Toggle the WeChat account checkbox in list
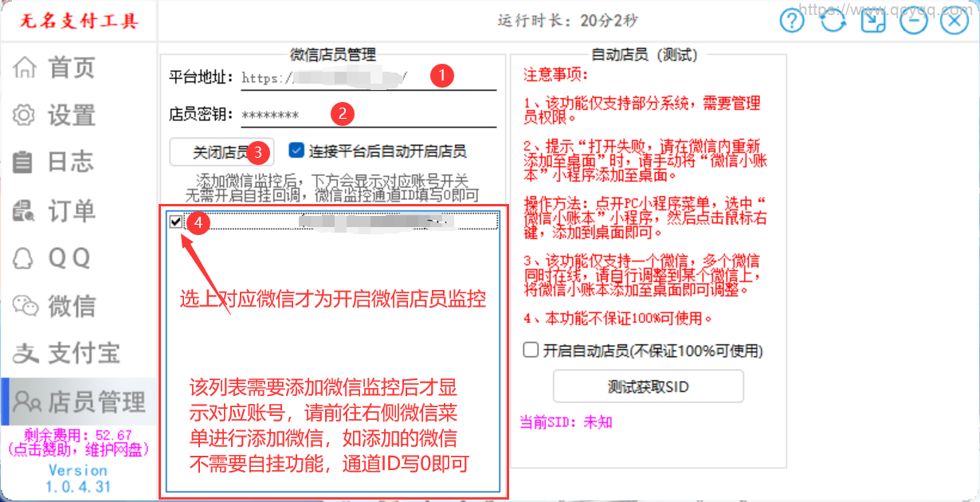 176,222
